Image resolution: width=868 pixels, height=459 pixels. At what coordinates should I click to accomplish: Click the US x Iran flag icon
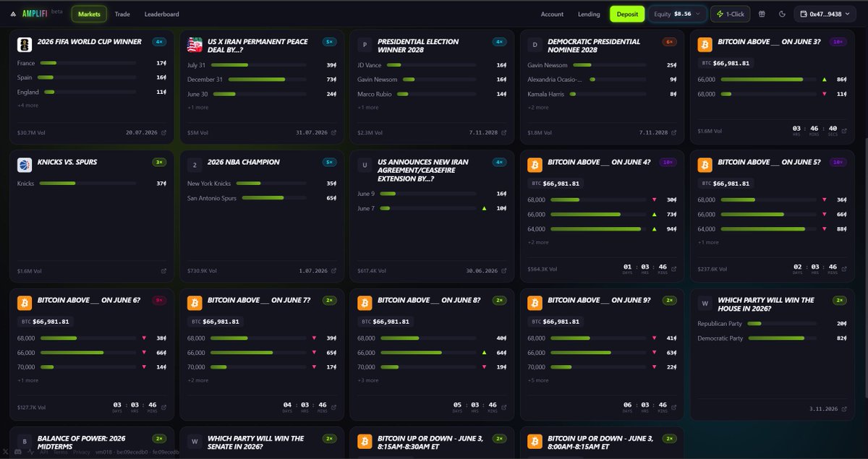click(x=195, y=45)
